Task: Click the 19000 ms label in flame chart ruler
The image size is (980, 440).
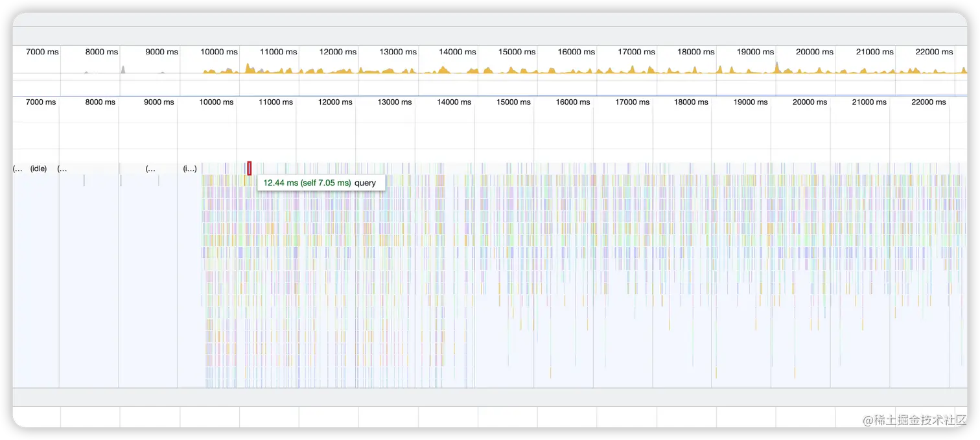Action: pyautogui.click(x=750, y=102)
